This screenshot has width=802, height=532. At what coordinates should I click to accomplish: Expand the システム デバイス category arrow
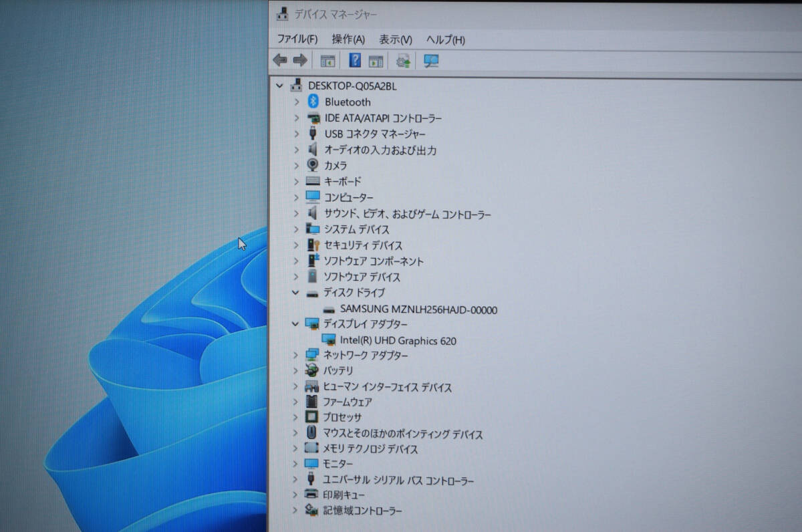point(297,229)
